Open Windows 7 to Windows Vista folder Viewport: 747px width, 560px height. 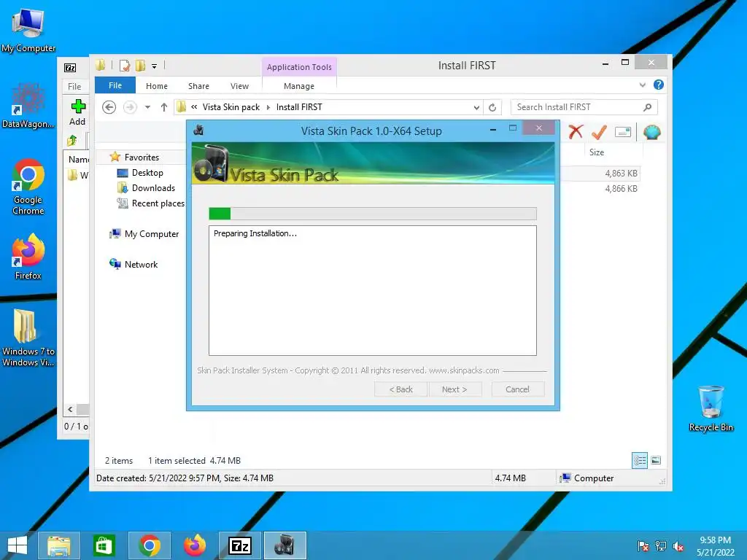[x=28, y=338]
